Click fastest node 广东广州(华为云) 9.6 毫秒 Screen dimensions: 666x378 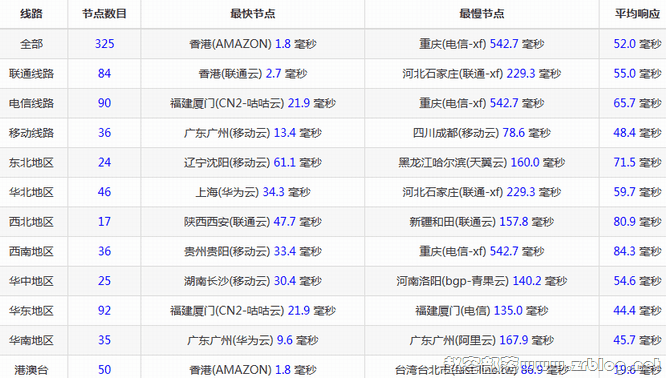click(x=253, y=340)
